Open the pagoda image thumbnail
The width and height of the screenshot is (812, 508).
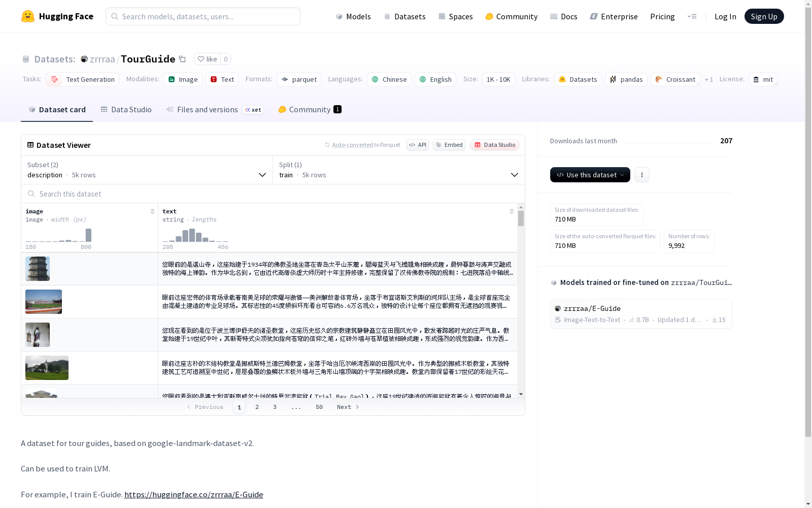click(x=38, y=269)
